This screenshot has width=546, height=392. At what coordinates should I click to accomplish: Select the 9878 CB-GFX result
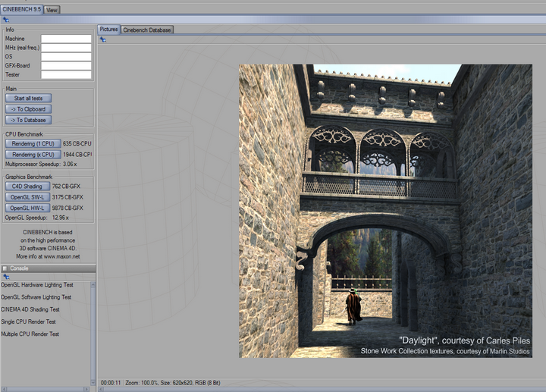pos(67,208)
